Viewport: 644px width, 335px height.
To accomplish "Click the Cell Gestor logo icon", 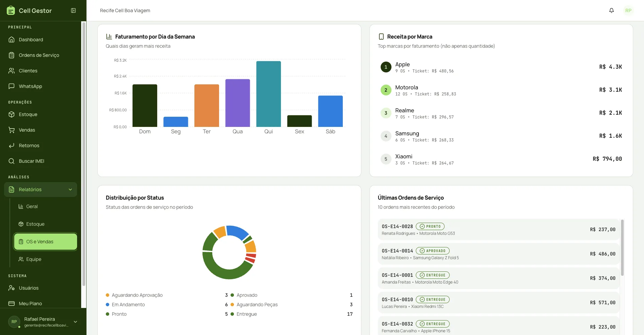I will coord(11,10).
